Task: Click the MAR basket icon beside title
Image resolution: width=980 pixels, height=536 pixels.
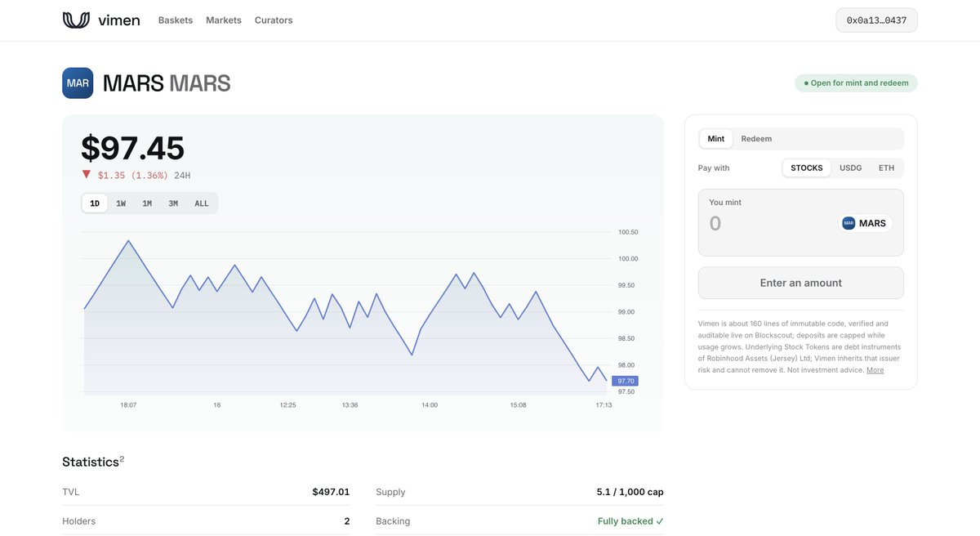Action: coord(78,83)
